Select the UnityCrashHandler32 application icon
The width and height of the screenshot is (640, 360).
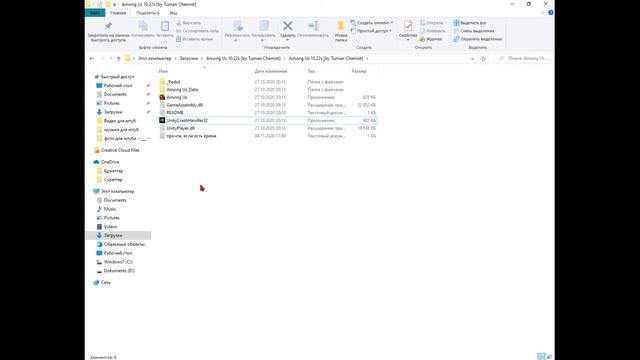pos(162,120)
